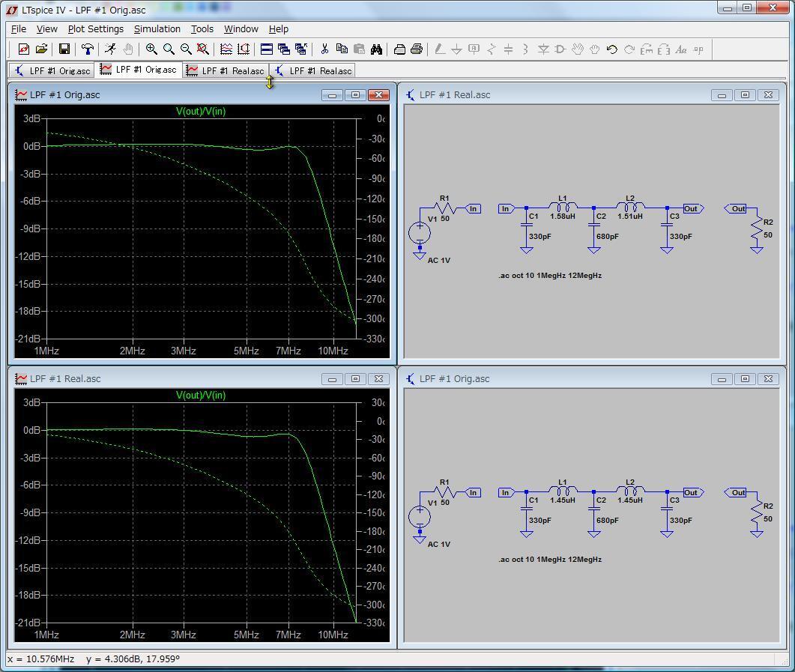
Task: Tile the windows using the tile icon
Action: 266,49
